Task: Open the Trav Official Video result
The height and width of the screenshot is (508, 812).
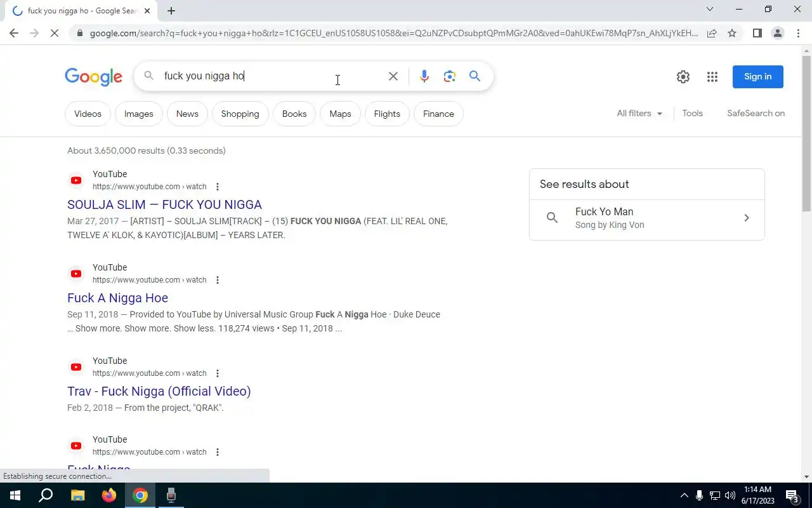Action: point(159,391)
